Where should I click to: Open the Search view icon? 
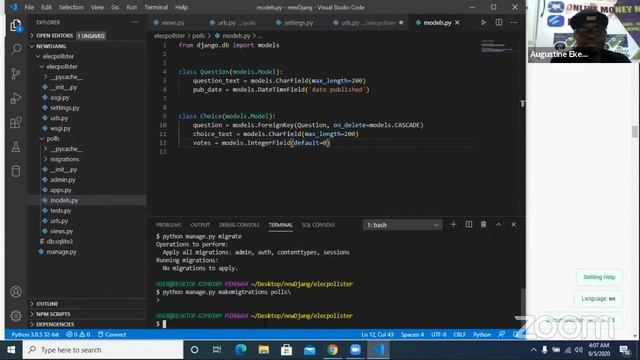16,49
